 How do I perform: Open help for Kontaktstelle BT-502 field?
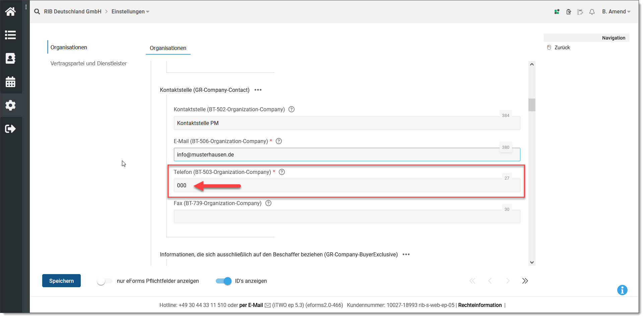(x=292, y=109)
